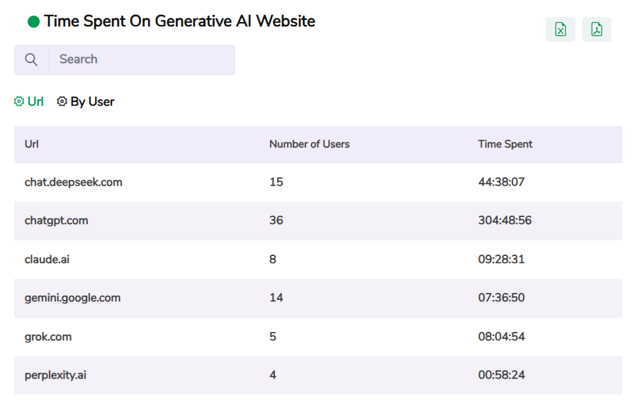Sort by Time Spent column header
The width and height of the screenshot is (640, 417).
[505, 144]
